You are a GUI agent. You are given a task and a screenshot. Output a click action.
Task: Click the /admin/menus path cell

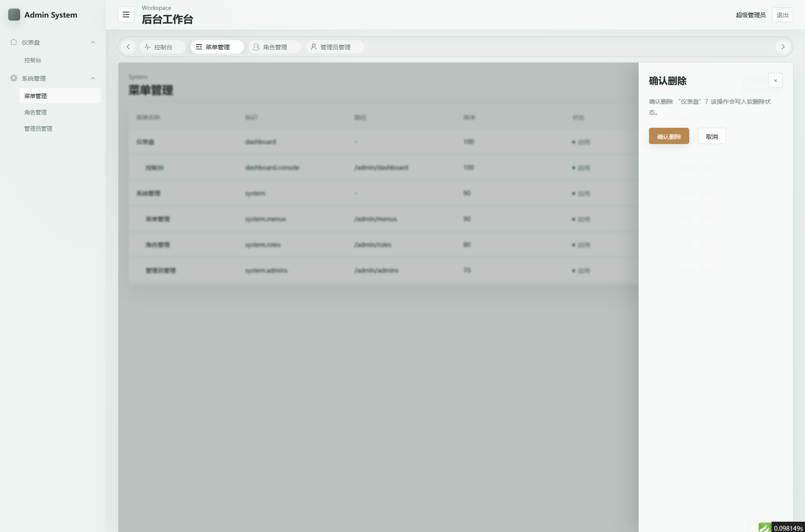(375, 219)
